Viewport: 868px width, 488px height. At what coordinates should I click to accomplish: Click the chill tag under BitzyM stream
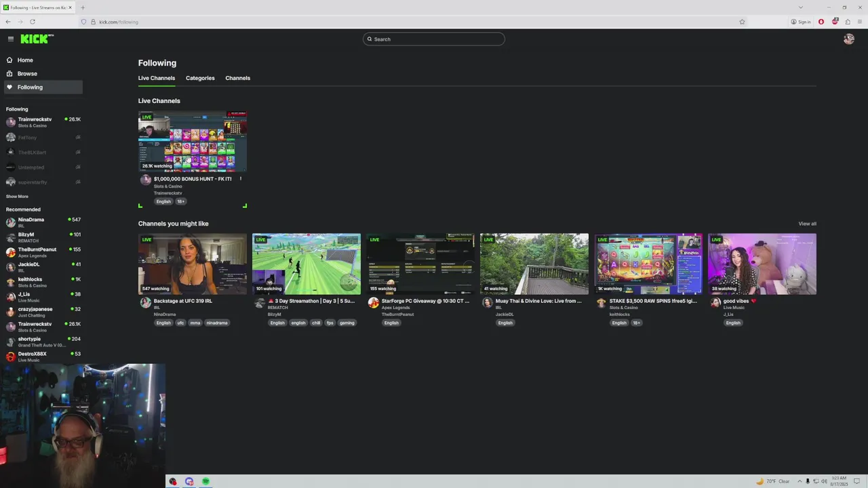pos(316,323)
